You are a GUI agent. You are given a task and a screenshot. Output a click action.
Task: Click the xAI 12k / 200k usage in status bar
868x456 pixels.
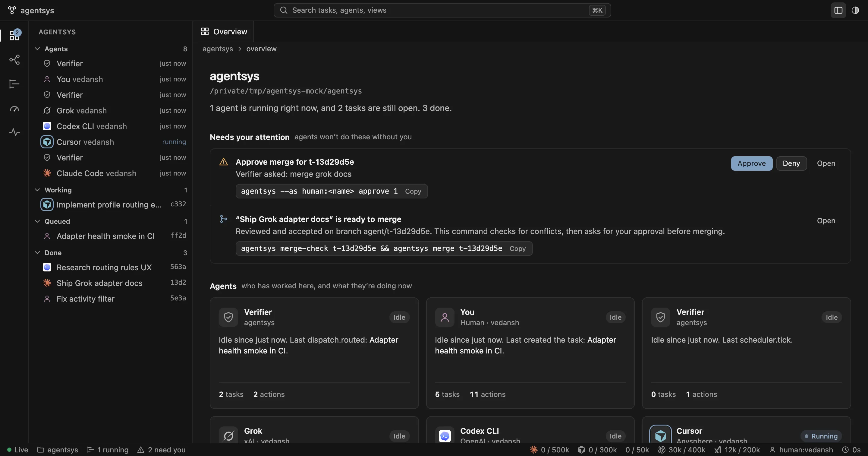coord(737,450)
